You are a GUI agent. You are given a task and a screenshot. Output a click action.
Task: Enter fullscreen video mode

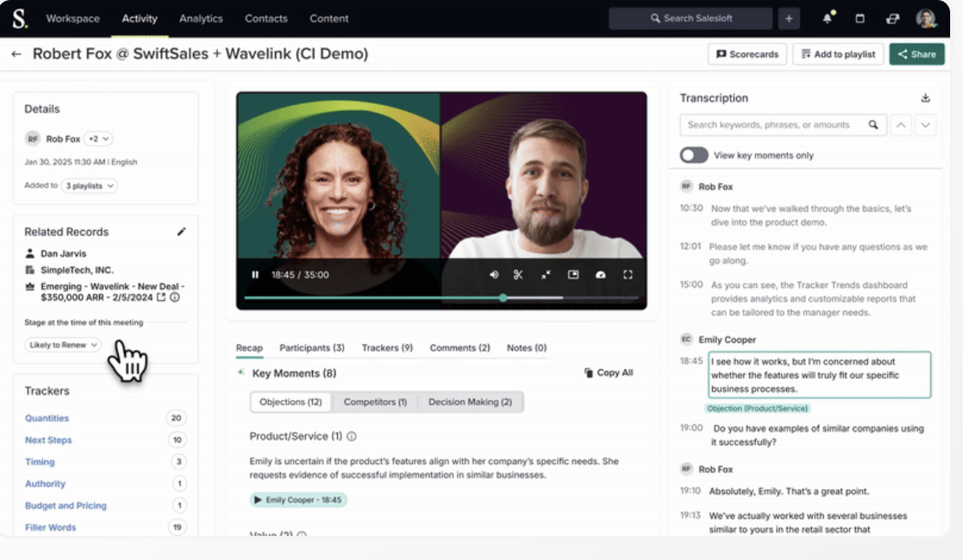tap(628, 274)
